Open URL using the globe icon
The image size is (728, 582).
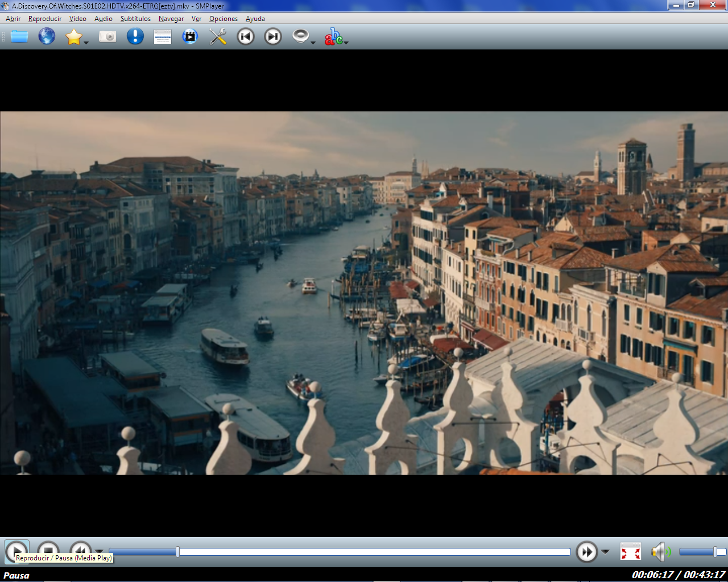(x=47, y=37)
